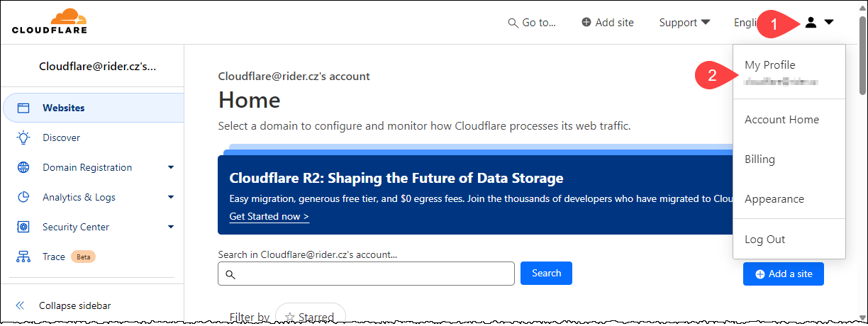Open the Support dropdown menu
Image resolution: width=868 pixels, height=326 pixels.
[x=684, y=23]
